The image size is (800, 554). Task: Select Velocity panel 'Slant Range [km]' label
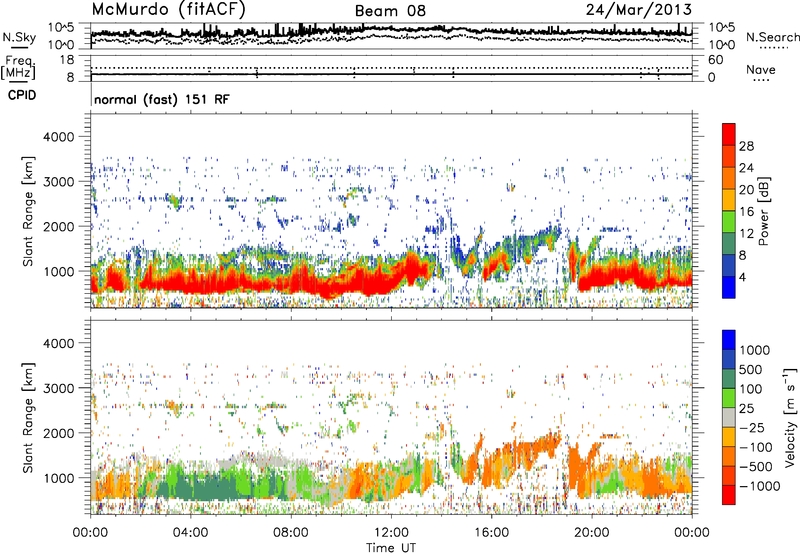(x=28, y=418)
